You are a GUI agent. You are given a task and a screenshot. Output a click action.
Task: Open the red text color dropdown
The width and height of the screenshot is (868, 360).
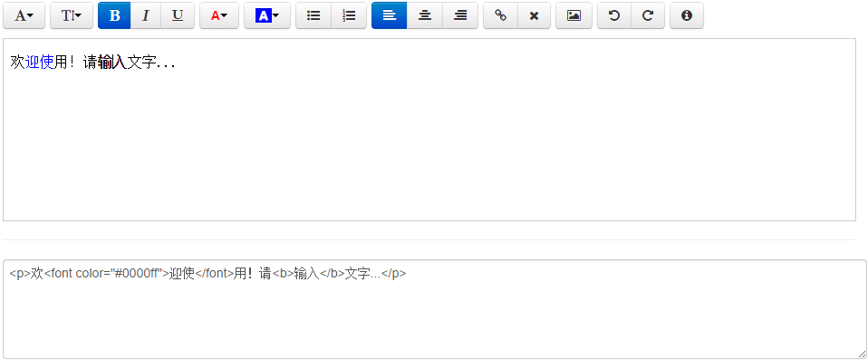[x=219, y=15]
